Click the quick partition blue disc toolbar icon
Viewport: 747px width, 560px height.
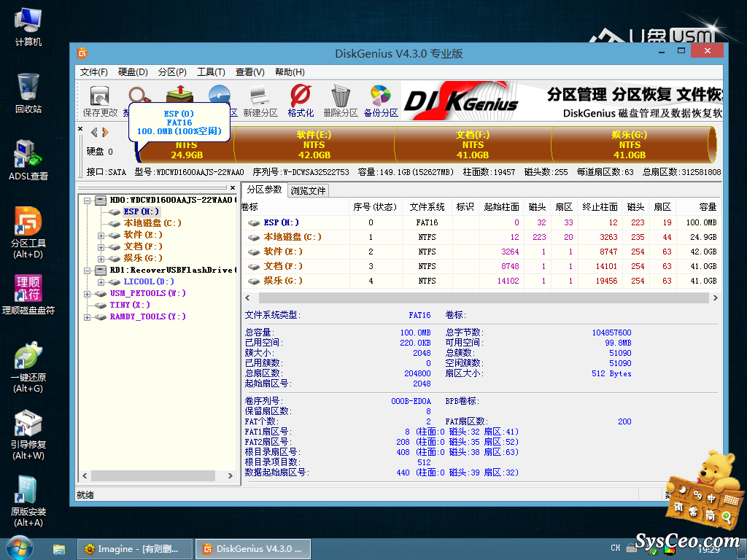[219, 94]
